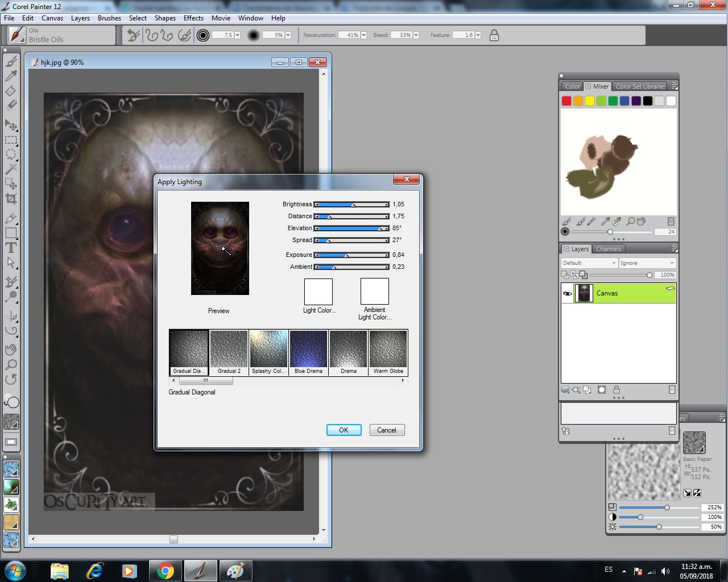Open the paper selector in toolbox
The height and width of the screenshot is (582, 728).
(x=11, y=421)
